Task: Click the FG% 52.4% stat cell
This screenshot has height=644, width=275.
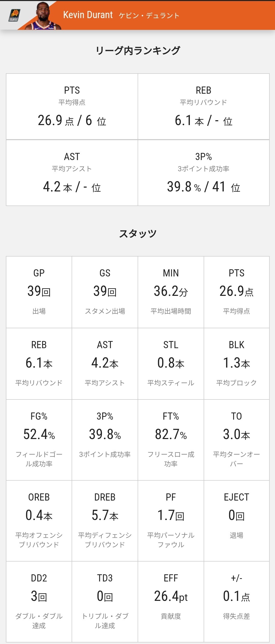Action: 39,440
